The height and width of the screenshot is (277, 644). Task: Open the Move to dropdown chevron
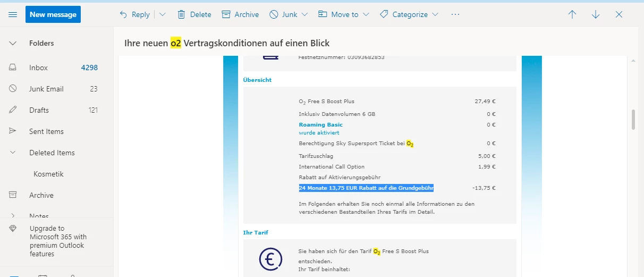(x=366, y=14)
